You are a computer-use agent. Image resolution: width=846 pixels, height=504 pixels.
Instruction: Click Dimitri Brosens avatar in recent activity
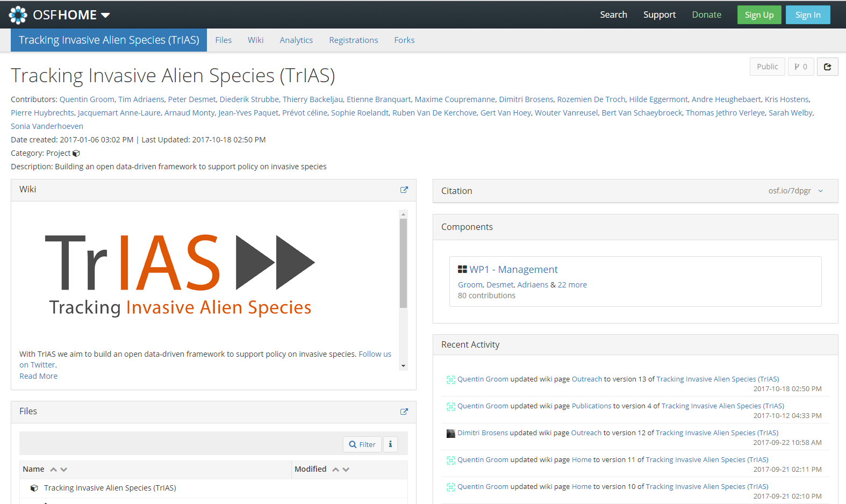[450, 433]
